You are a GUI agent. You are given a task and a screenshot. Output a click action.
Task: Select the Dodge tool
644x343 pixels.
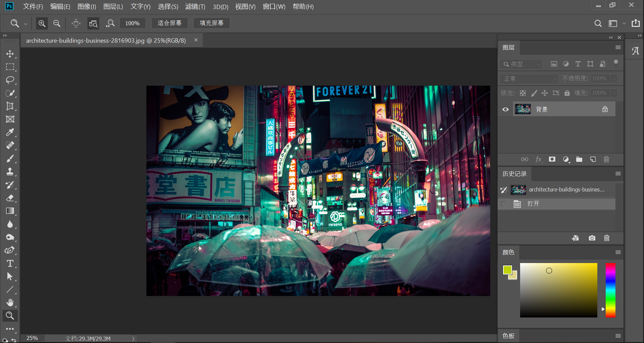[10, 237]
